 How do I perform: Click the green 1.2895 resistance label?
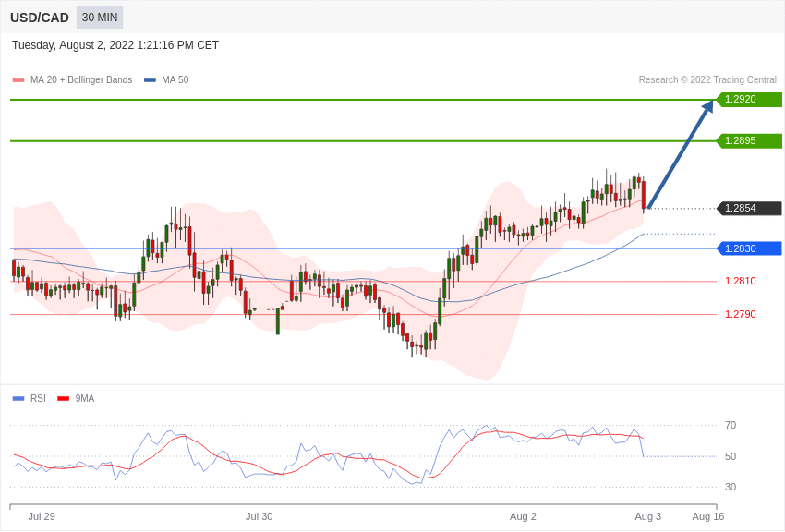coord(749,140)
